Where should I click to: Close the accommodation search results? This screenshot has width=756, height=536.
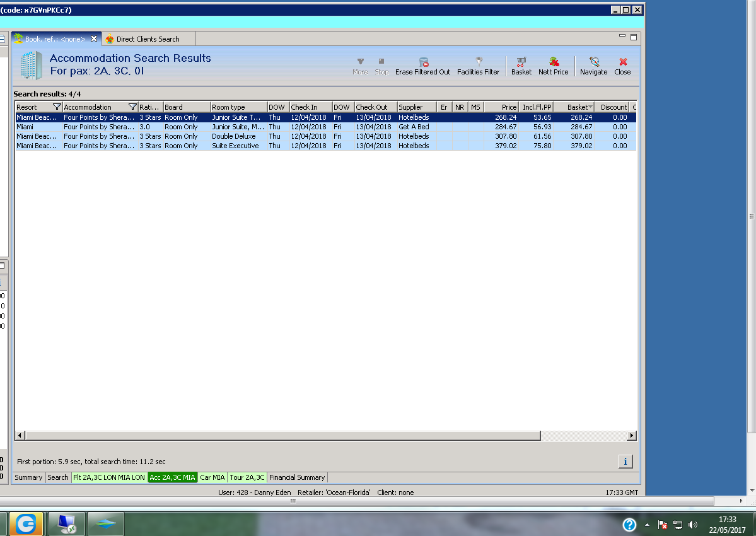[x=622, y=66]
